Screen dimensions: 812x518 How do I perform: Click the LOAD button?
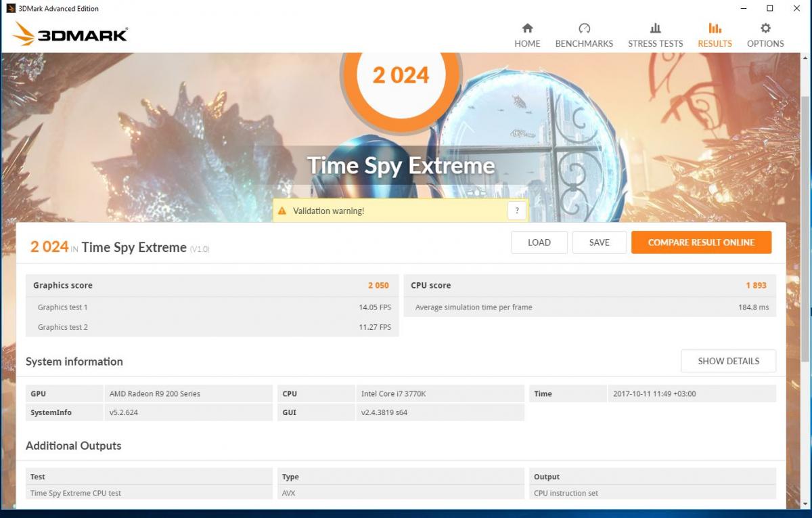pyautogui.click(x=539, y=242)
